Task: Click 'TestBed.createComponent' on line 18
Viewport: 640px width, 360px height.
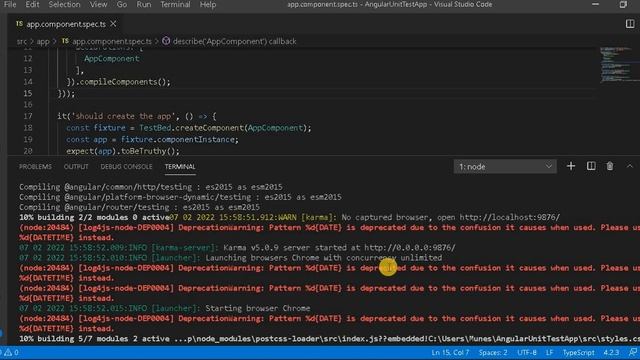Action: pos(191,128)
